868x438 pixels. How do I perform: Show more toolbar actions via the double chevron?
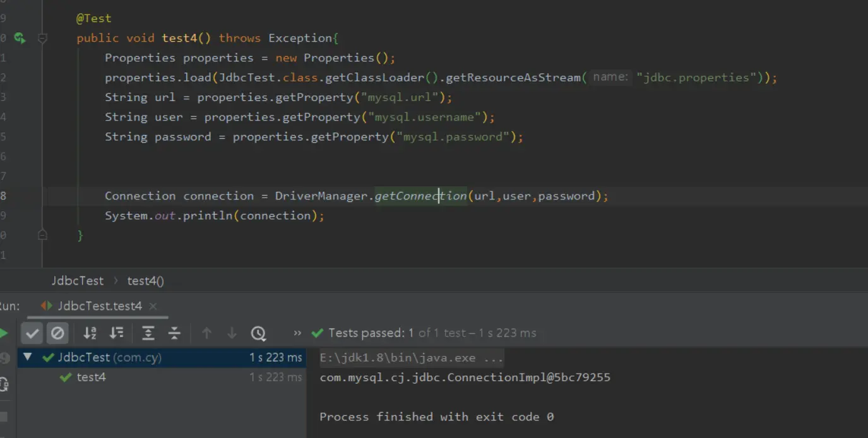pos(298,333)
